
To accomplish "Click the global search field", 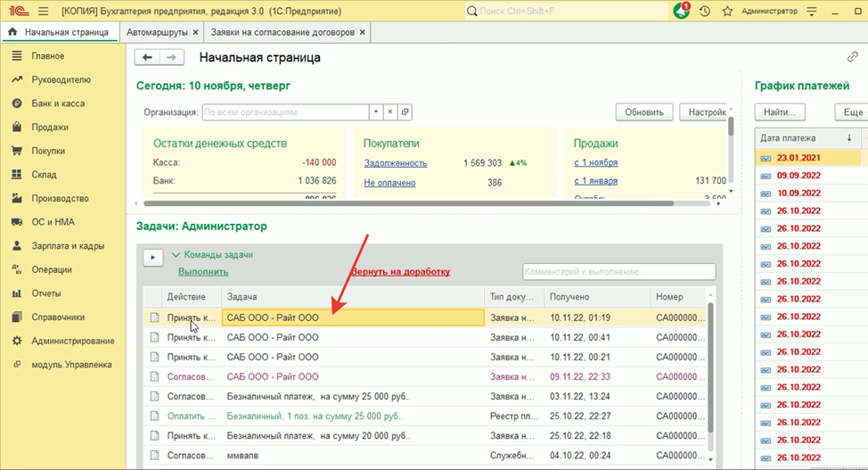I will coord(567,11).
